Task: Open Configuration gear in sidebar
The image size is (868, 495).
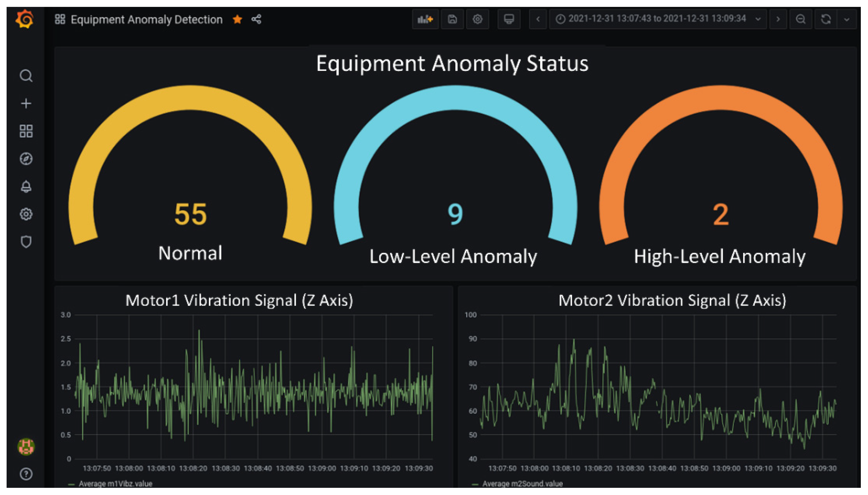Action: pos(26,214)
